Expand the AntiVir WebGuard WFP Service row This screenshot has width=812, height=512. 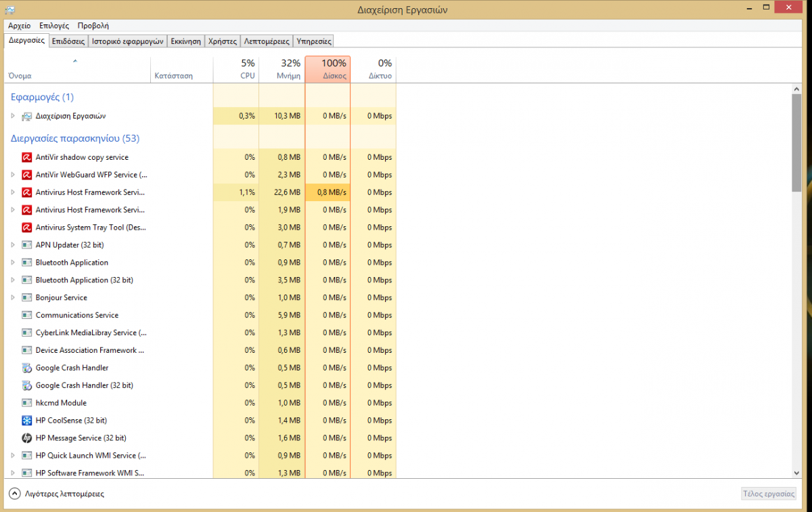[13, 175]
